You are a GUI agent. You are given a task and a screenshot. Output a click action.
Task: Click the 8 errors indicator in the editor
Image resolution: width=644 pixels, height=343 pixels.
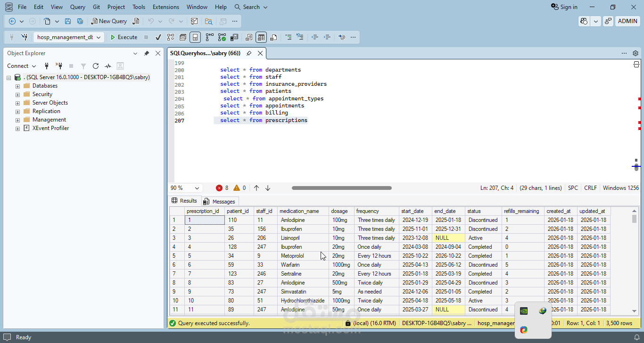[x=222, y=188]
